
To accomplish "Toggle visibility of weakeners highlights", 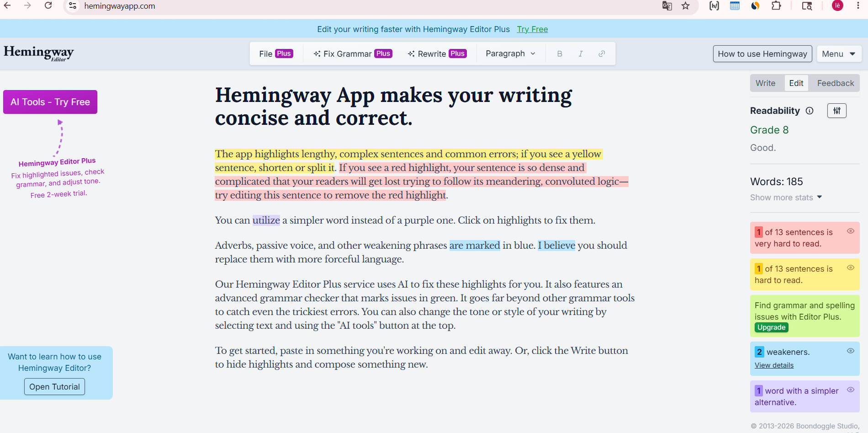I will point(851,351).
